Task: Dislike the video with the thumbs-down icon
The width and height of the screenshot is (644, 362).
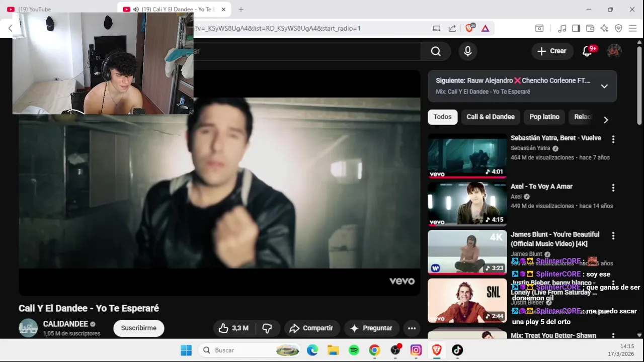Action: [x=267, y=328]
